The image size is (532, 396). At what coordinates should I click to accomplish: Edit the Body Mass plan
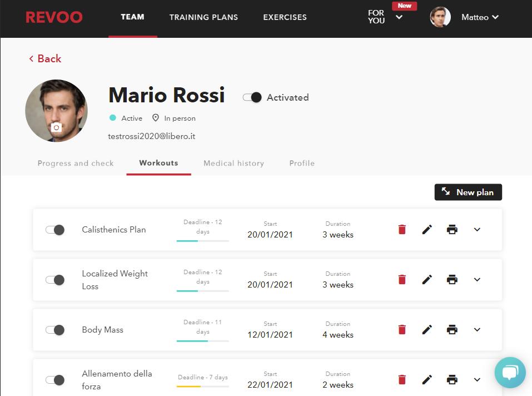[427, 329]
